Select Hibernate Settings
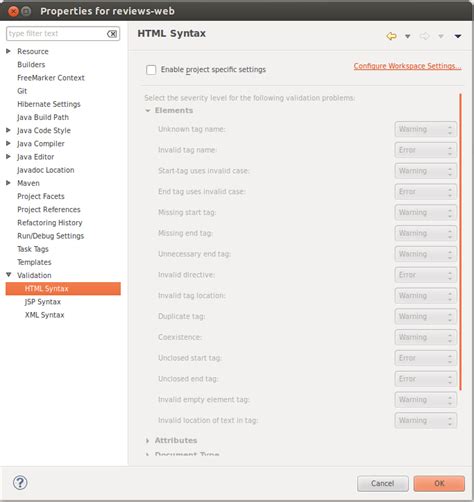Viewport: 474px width, 502px height. click(49, 104)
